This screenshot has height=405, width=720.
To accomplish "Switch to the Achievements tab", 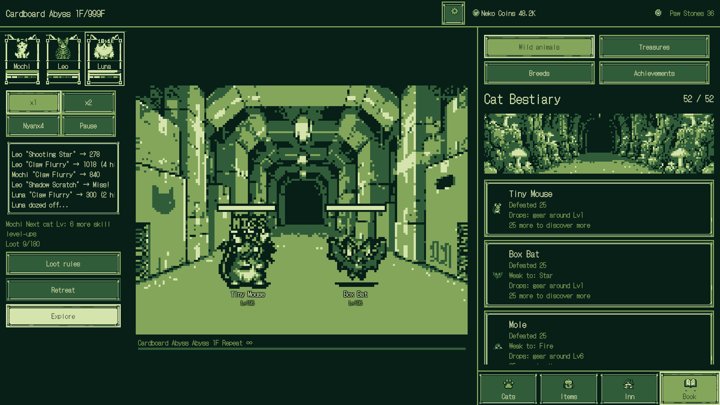I will pyautogui.click(x=654, y=73).
